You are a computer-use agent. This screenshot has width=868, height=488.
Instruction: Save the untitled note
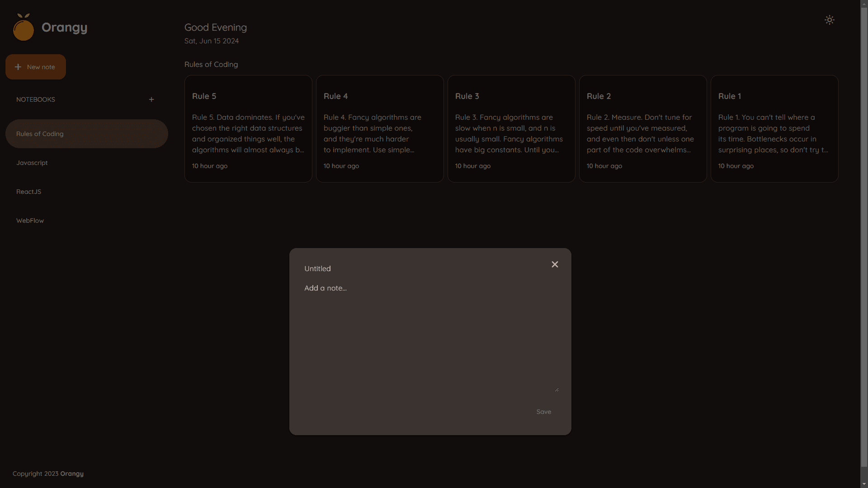[x=543, y=412]
